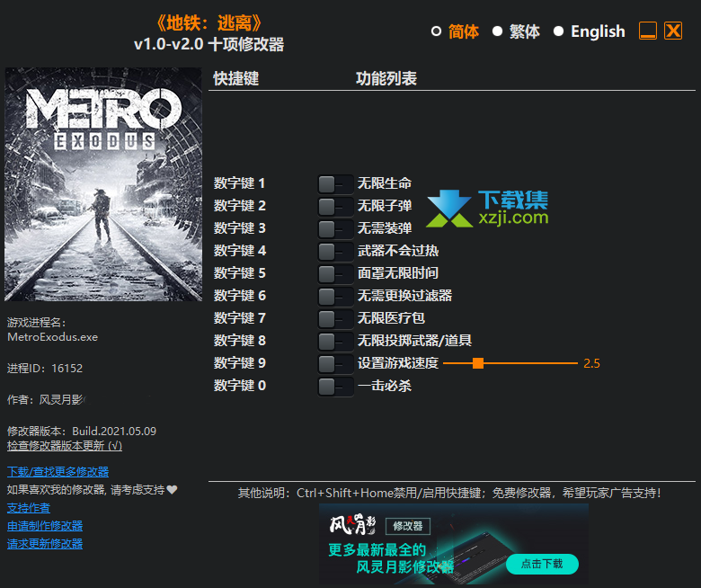
Task: Enable 面罩无限时间 switch
Action: coord(335,273)
